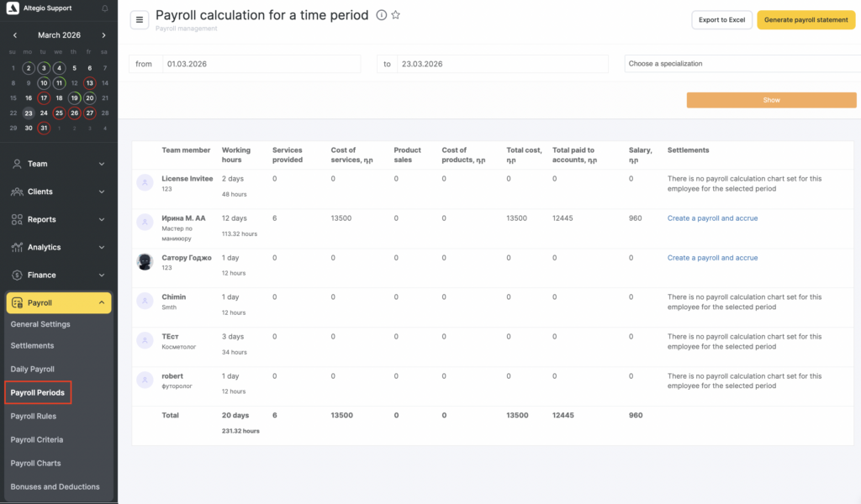Click the info icon beside page title

pos(381,15)
